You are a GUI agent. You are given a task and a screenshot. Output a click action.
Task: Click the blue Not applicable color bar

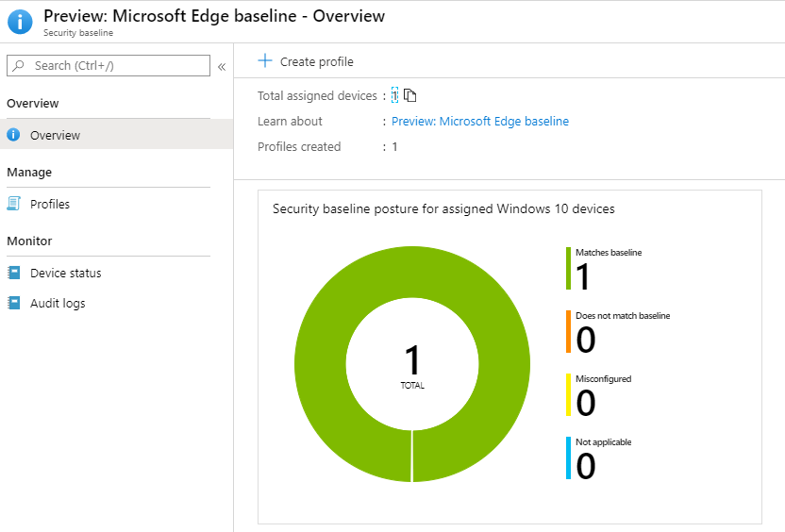coord(568,457)
